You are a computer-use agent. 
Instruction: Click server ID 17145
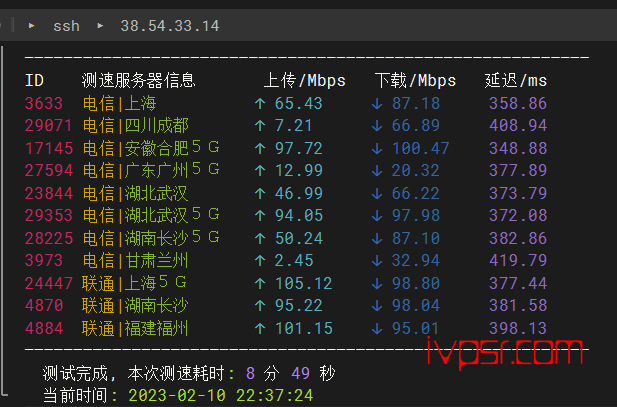[49, 148]
